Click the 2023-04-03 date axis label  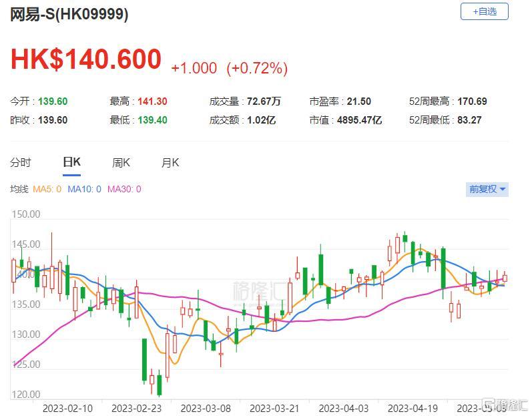click(344, 409)
